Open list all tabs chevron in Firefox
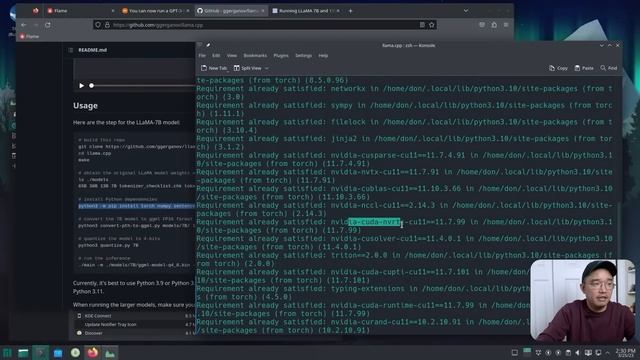This screenshot has height=360, width=640. [x=466, y=11]
